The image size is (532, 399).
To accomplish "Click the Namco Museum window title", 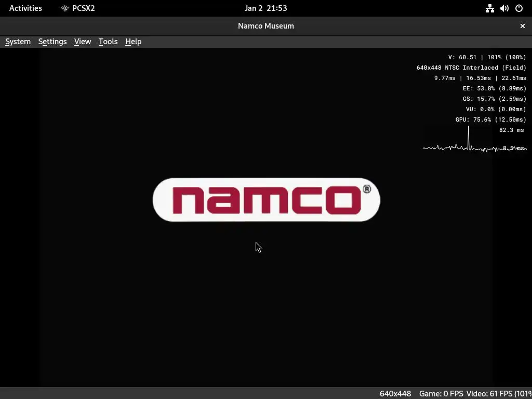I will click(x=266, y=26).
